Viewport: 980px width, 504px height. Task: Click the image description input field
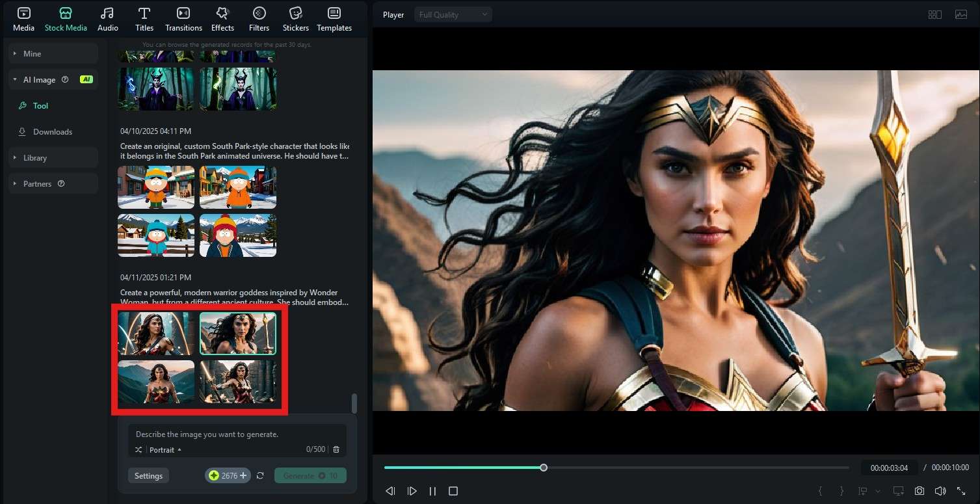(x=237, y=434)
